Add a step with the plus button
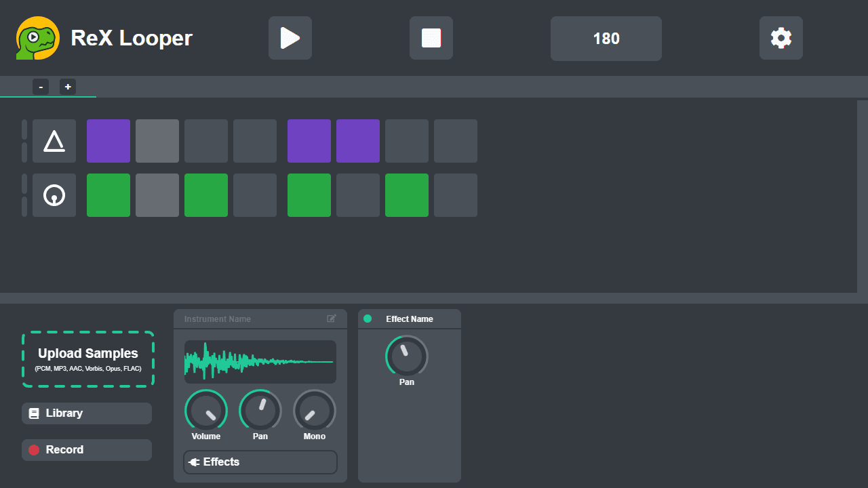Viewport: 868px width, 488px height. (x=68, y=87)
